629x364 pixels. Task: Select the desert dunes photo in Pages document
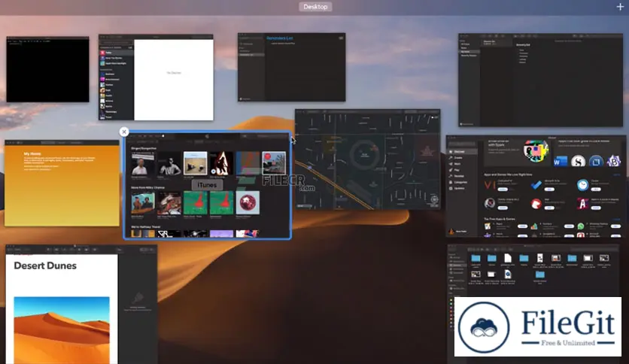pyautogui.click(x=62, y=330)
